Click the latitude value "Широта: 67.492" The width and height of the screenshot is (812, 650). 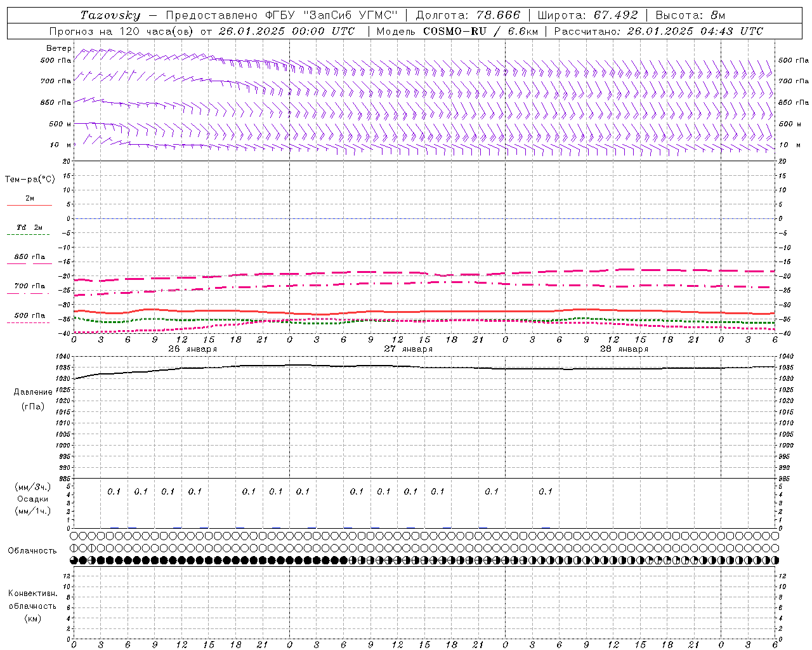click(588, 15)
